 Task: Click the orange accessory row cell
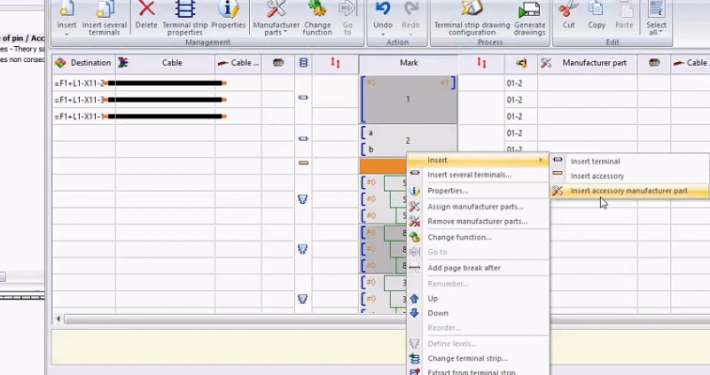[383, 166]
